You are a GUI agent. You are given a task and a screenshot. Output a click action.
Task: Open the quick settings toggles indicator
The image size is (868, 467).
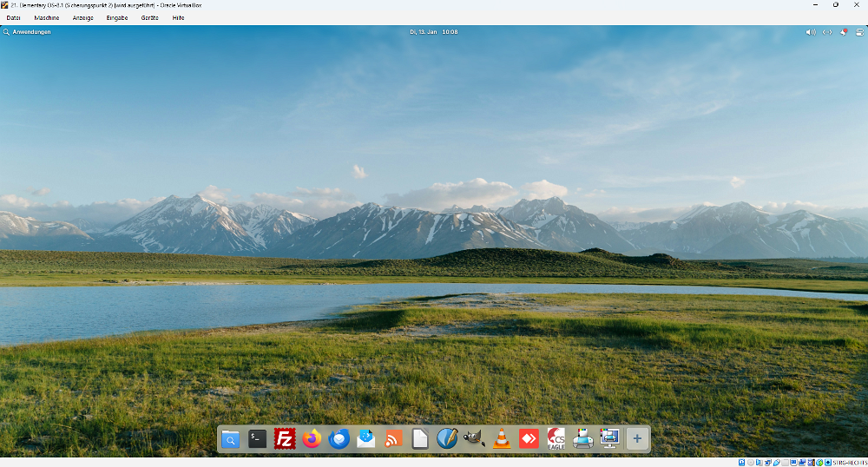pyautogui.click(x=860, y=32)
